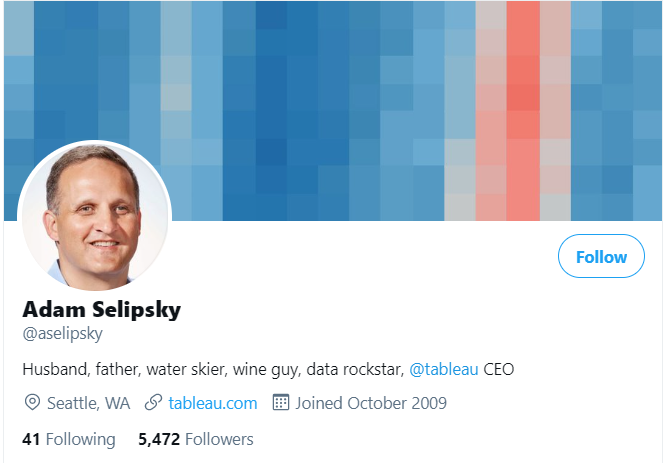This screenshot has height=463, width=667.
Task: Click the location pin icon
Action: coord(32,402)
